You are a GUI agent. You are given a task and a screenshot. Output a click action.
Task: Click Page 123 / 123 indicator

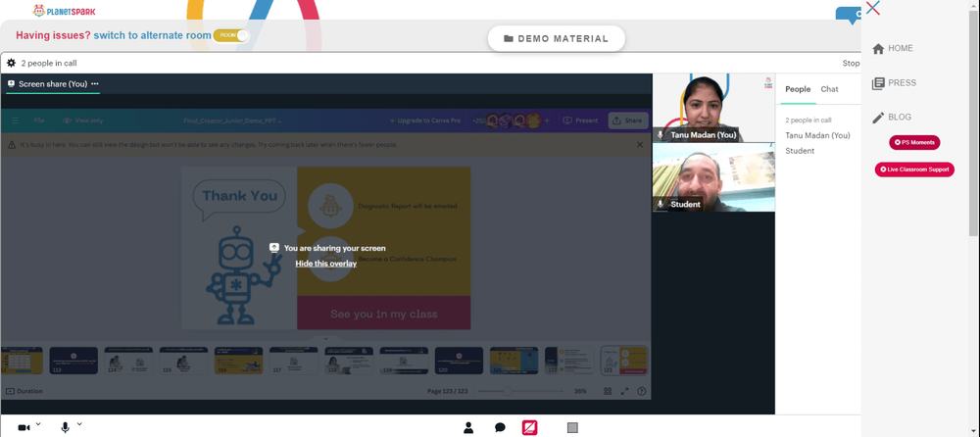pos(447,391)
